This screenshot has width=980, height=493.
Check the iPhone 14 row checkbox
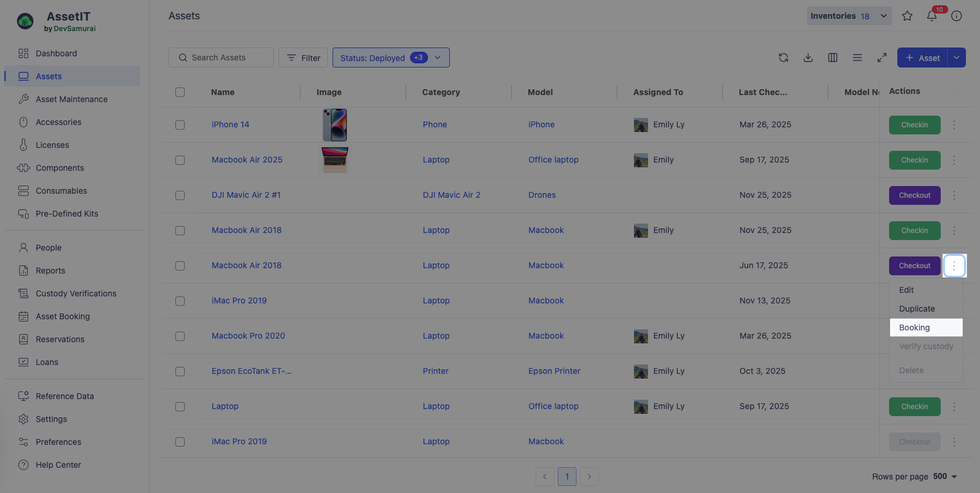(180, 125)
